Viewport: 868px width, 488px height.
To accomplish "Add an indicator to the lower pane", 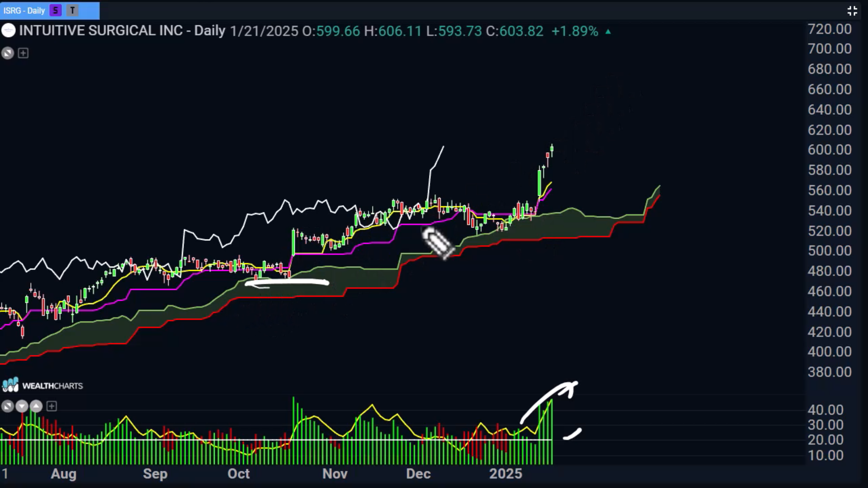I will coord(52,406).
